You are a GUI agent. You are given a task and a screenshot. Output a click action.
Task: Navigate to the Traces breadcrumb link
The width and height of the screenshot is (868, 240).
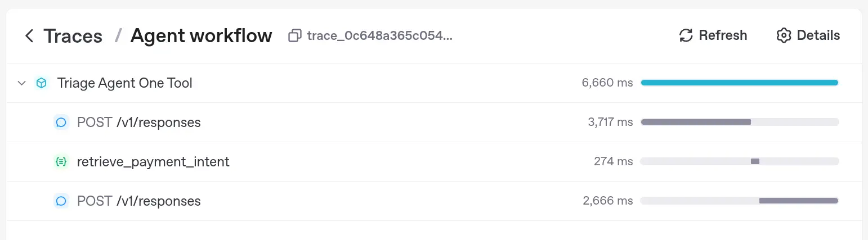tap(73, 36)
